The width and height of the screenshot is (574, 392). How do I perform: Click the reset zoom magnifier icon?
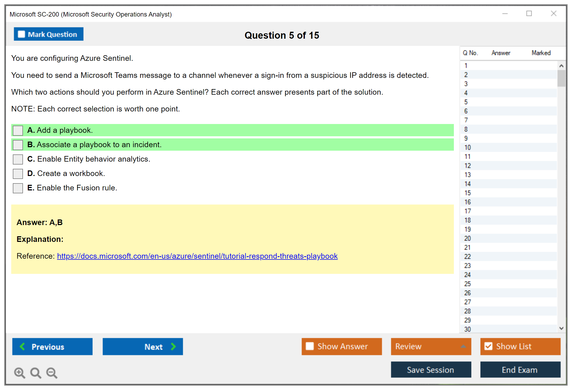coord(36,373)
